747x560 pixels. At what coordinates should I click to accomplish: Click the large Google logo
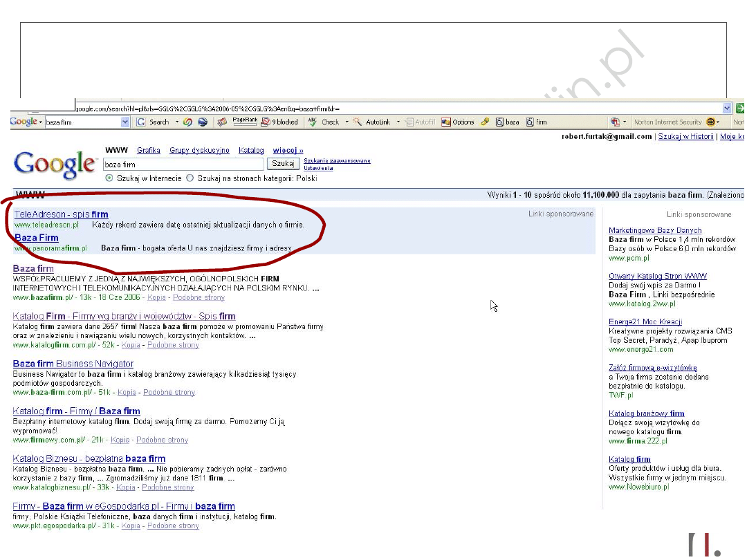(55, 165)
